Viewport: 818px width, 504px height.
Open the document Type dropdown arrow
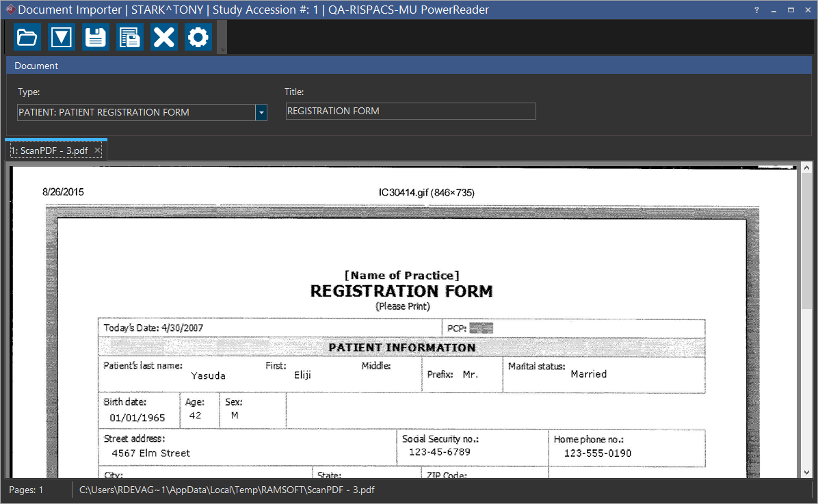[x=261, y=112]
